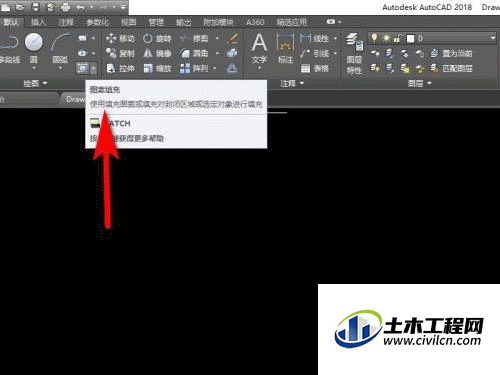Select the Fillet (圆角) tool
500x375 pixels.
tap(194, 53)
